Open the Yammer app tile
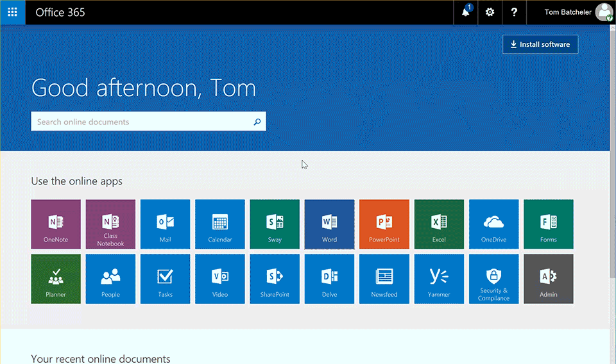The image size is (616, 364). click(x=439, y=279)
